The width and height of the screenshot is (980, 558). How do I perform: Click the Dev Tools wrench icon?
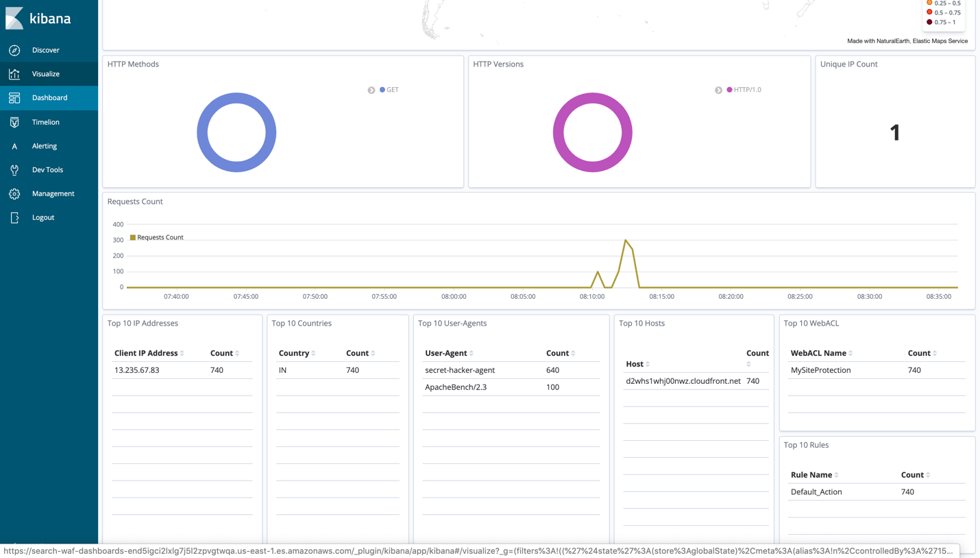14,170
